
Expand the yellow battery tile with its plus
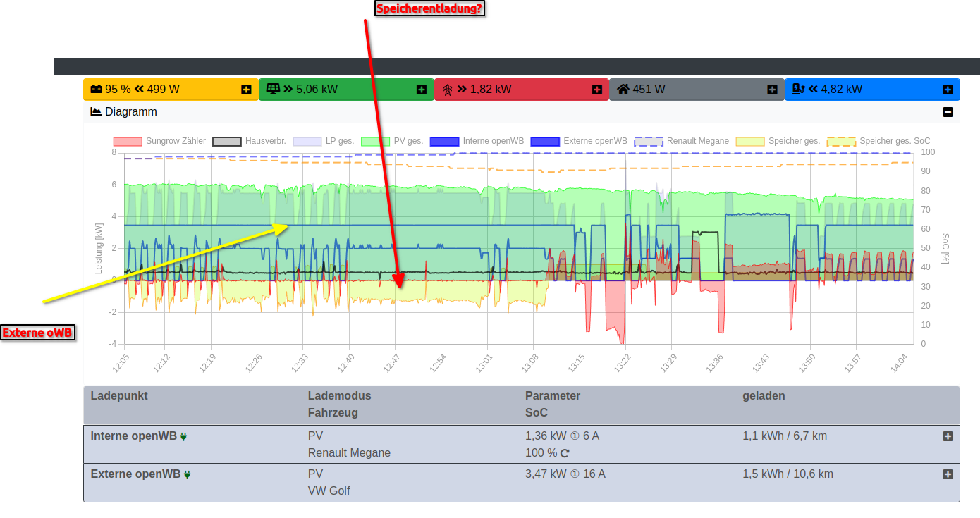pos(246,90)
